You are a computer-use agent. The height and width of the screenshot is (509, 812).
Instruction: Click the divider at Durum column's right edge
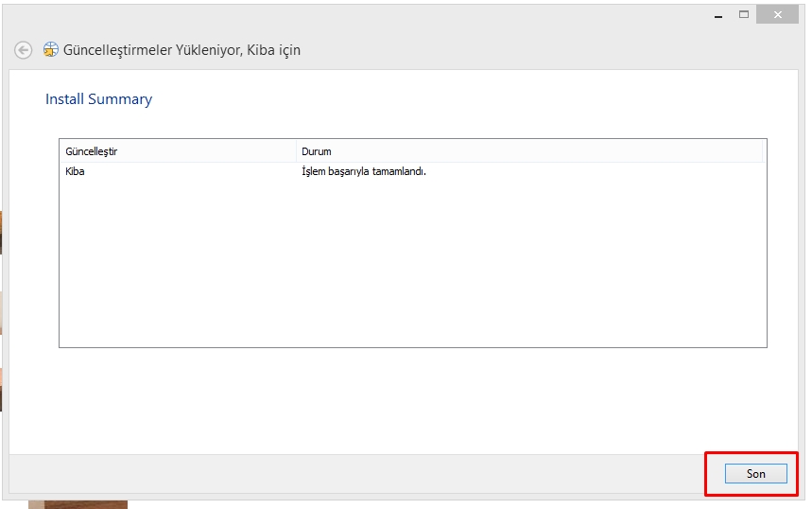[762, 151]
